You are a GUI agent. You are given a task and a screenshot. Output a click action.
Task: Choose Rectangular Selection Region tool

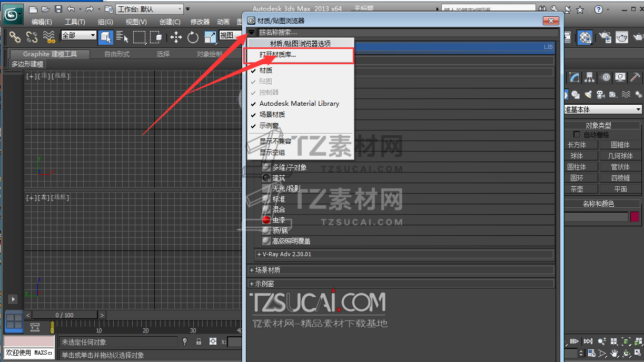click(x=139, y=37)
